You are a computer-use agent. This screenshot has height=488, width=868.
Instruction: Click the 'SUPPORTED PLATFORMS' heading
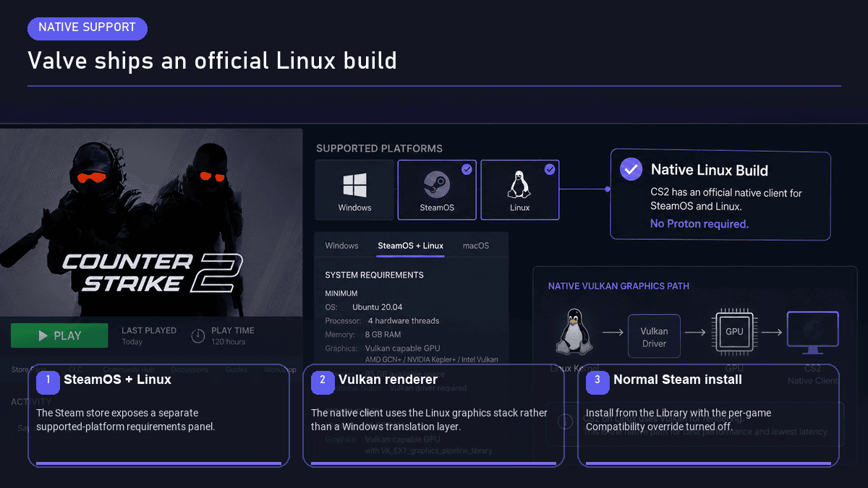379,148
